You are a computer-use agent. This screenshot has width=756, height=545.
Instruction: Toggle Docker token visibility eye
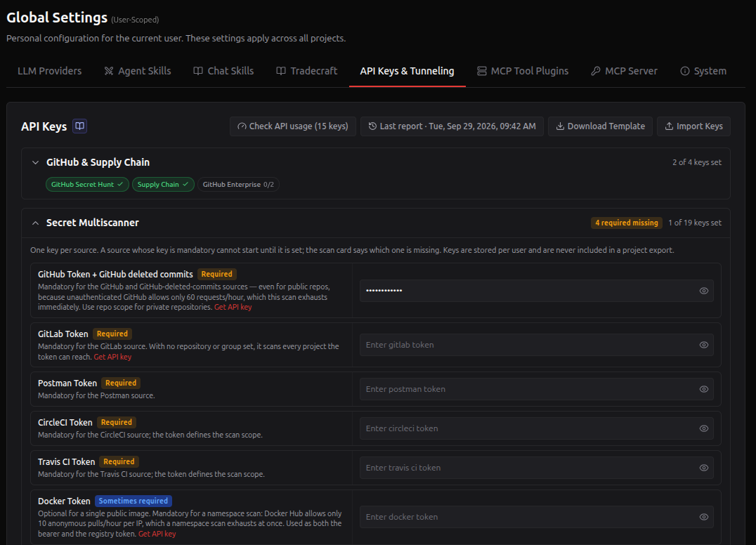click(x=704, y=517)
